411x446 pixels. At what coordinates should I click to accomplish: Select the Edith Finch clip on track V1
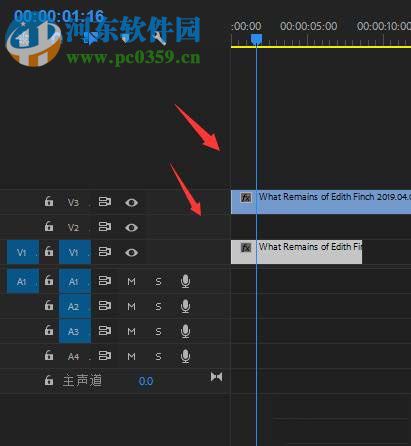pyautogui.click(x=296, y=252)
